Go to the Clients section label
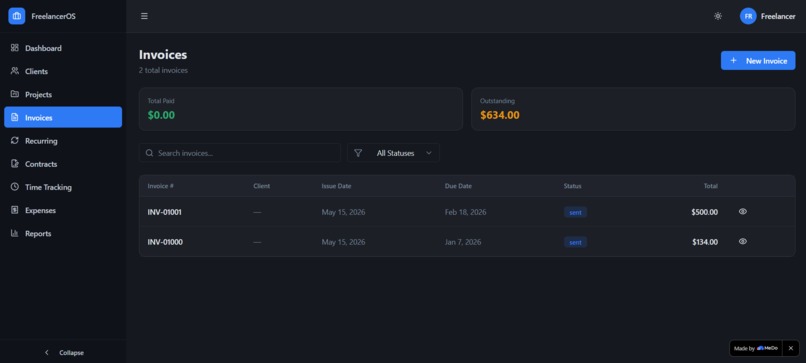 36,71
